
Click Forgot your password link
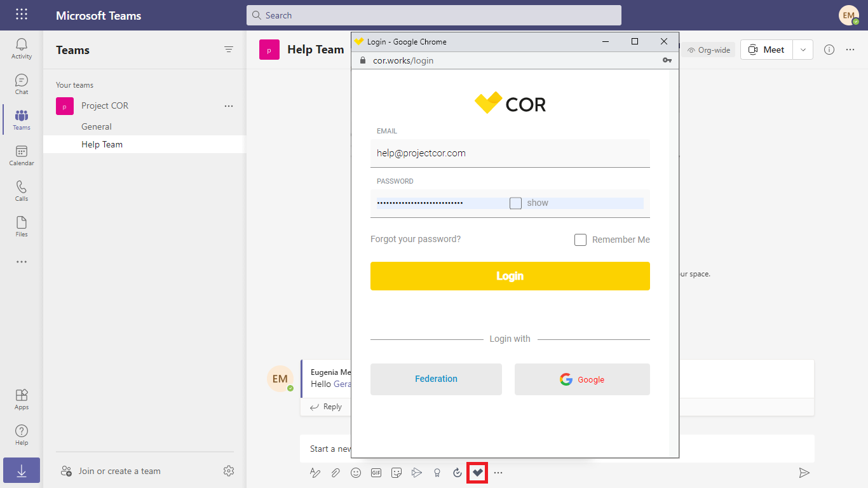point(416,240)
